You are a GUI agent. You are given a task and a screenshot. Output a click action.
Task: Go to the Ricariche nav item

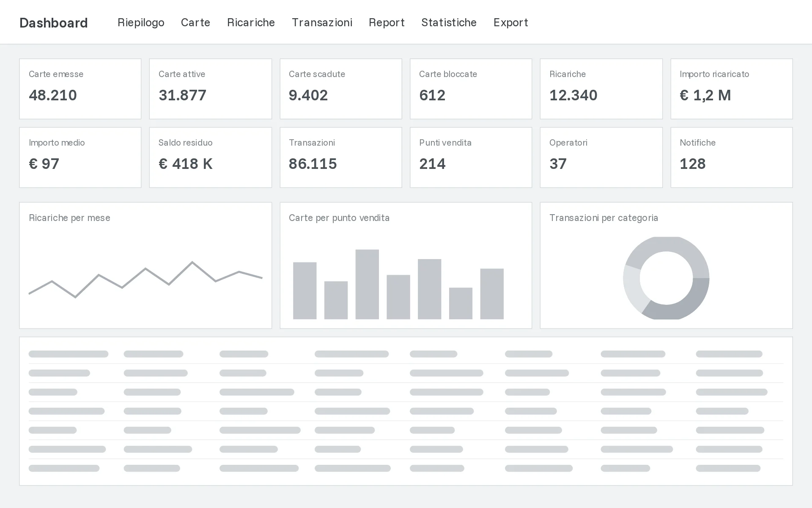pos(251,22)
